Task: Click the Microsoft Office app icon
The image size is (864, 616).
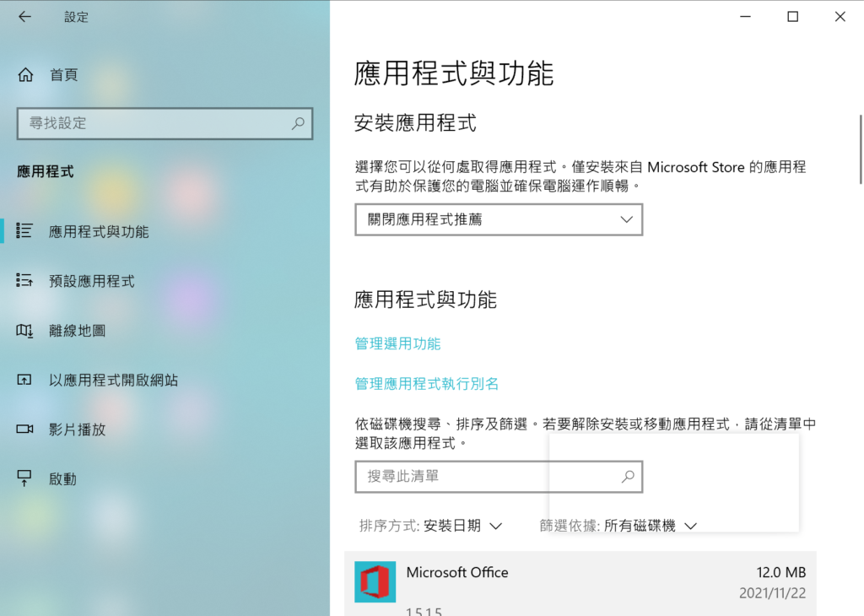Action: tap(375, 582)
